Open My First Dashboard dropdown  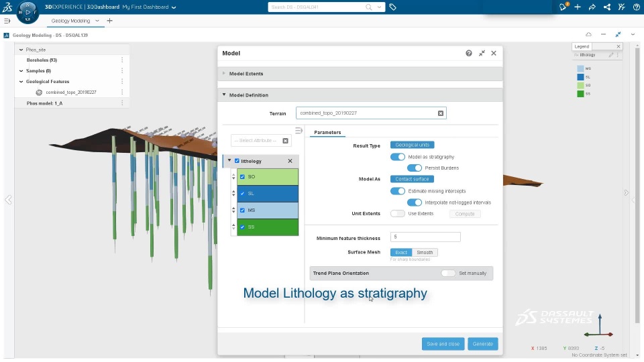[x=174, y=7]
